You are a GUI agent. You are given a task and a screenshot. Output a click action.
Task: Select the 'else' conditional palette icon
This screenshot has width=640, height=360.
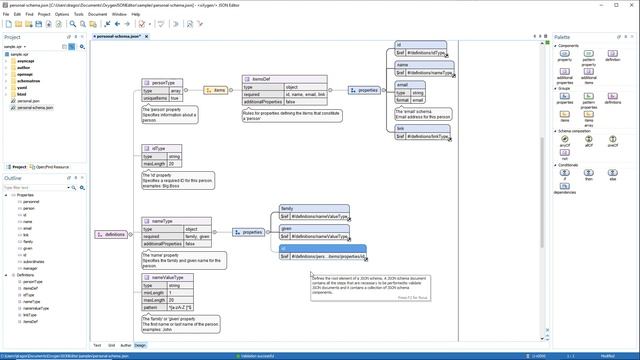point(613,173)
